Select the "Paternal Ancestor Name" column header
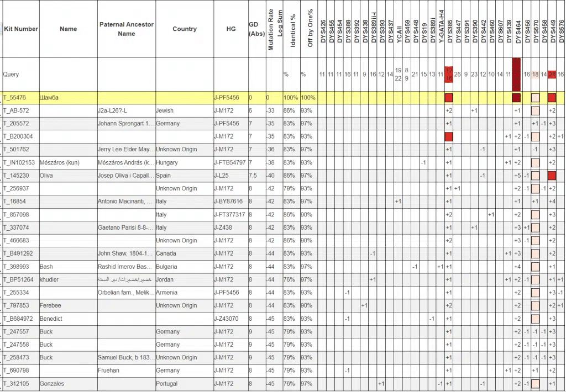 click(x=127, y=29)
